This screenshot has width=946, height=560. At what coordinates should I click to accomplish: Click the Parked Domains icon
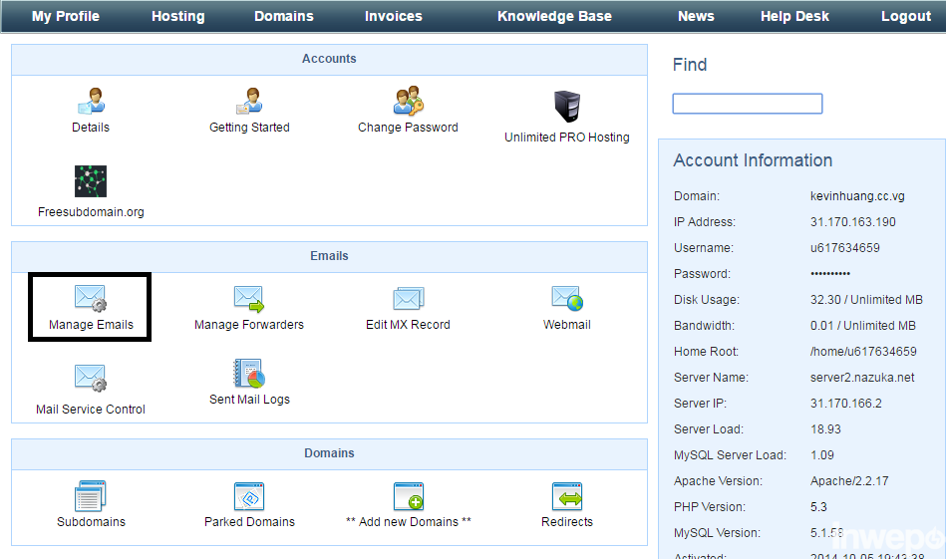click(x=249, y=496)
